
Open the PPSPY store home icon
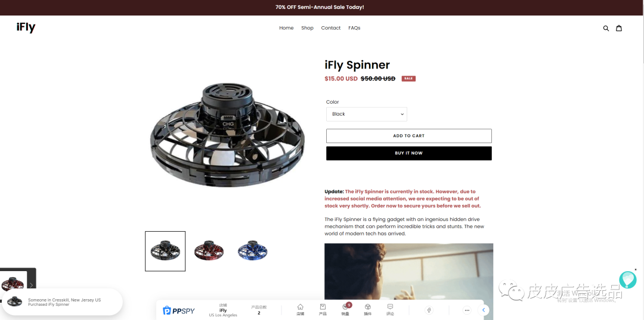300,309
